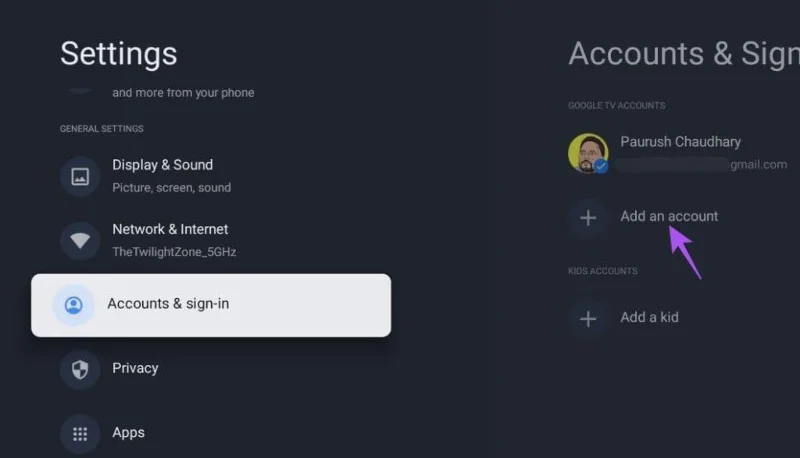Viewport: 800px width, 458px height.
Task: Click the plus icon beside Add an account
Action: point(588,217)
